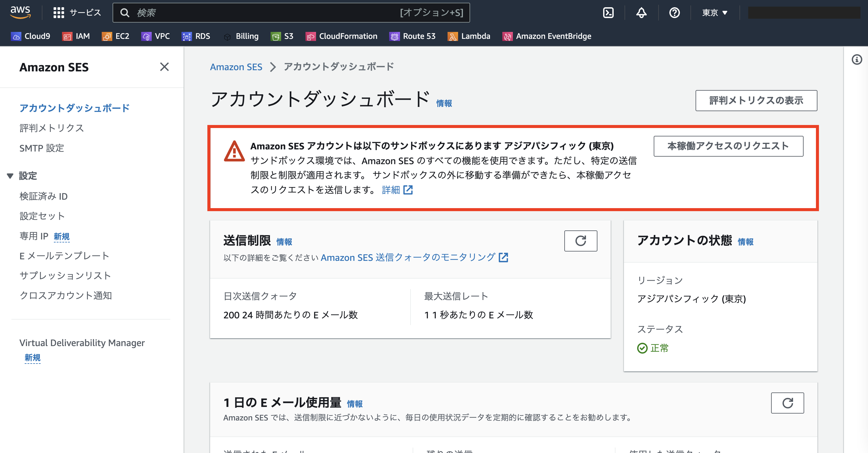Screen dimensions: 868x453
Task: Click the AWS logo home icon
Action: [x=20, y=12]
